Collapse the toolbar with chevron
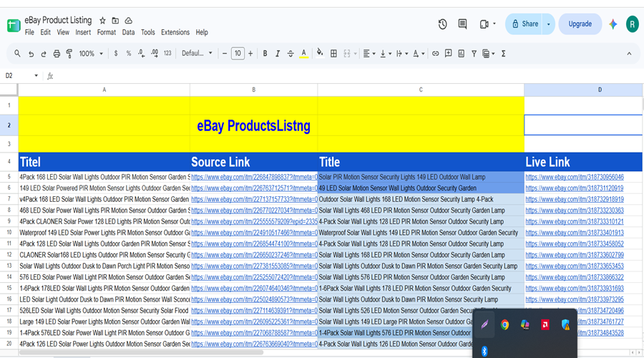This screenshot has width=644, height=358. 629,54
